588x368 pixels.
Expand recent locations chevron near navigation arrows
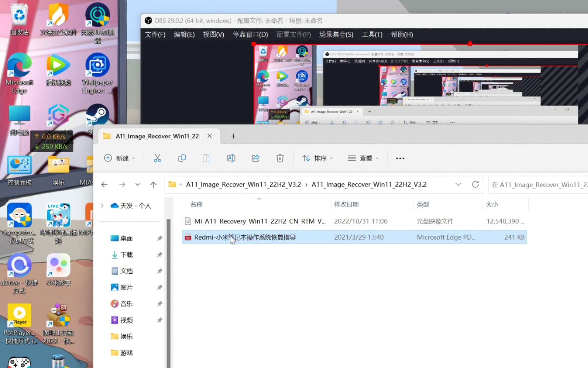137,184
